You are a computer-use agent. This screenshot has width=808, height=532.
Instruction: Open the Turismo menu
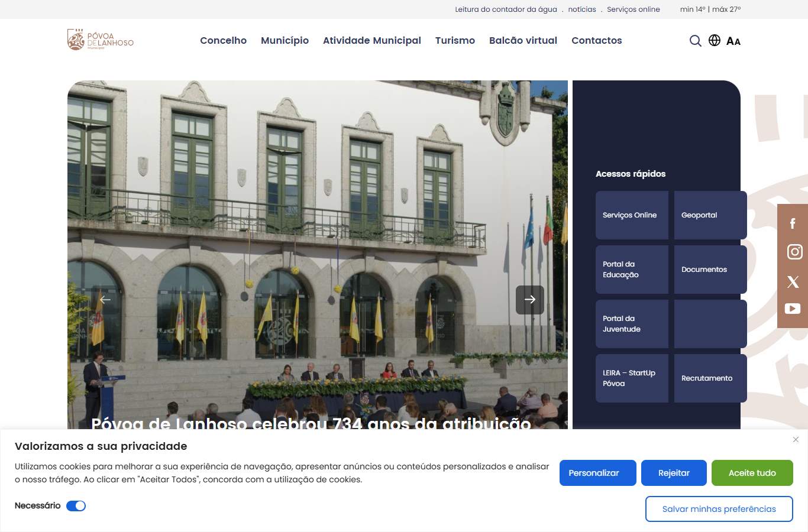[455, 41]
